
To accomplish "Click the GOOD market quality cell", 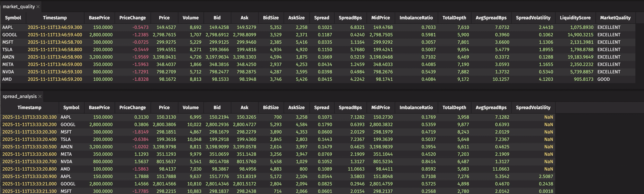I will [604, 79].
